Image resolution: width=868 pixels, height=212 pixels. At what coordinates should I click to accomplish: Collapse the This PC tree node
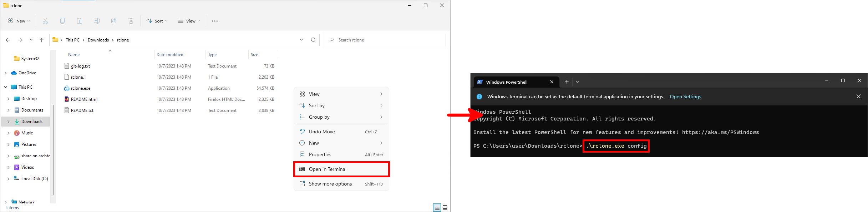coord(5,87)
